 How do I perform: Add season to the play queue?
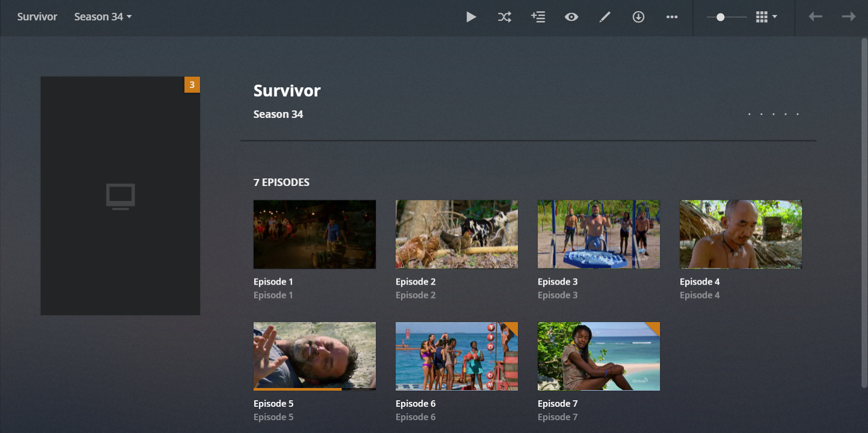coord(538,17)
